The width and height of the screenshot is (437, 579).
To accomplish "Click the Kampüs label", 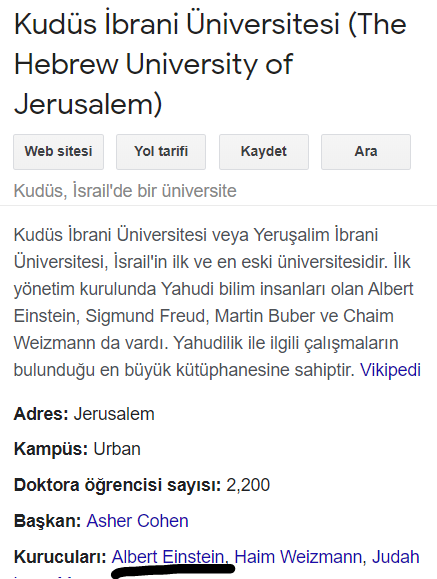I will [x=51, y=449].
